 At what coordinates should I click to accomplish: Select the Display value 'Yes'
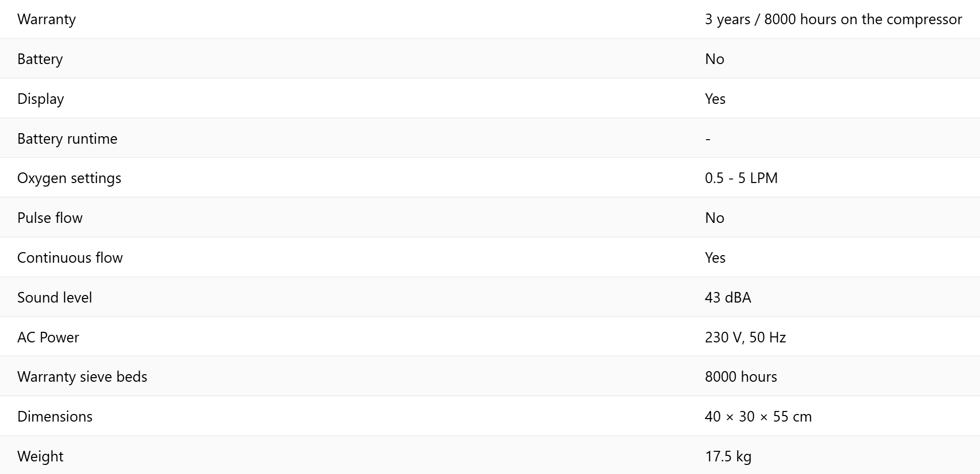715,99
